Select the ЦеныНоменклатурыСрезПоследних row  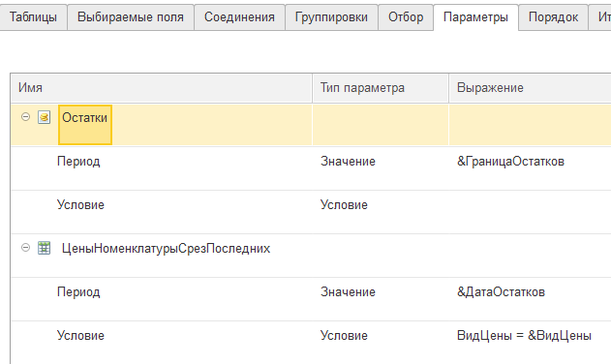[x=311, y=256]
